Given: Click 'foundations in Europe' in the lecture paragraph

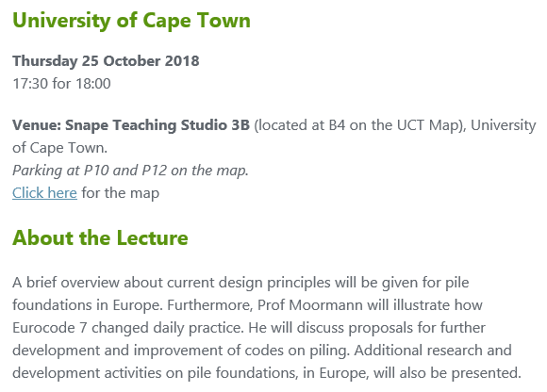Looking at the screenshot, I should tap(88, 305).
